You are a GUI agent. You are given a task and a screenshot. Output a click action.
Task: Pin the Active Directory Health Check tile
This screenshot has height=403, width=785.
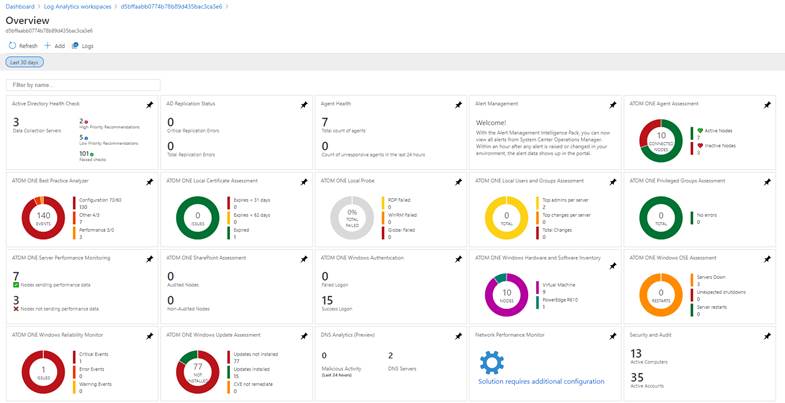point(149,105)
